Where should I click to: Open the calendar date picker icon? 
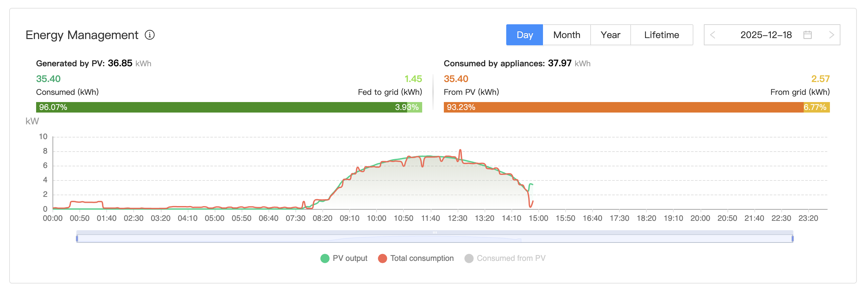pos(807,35)
